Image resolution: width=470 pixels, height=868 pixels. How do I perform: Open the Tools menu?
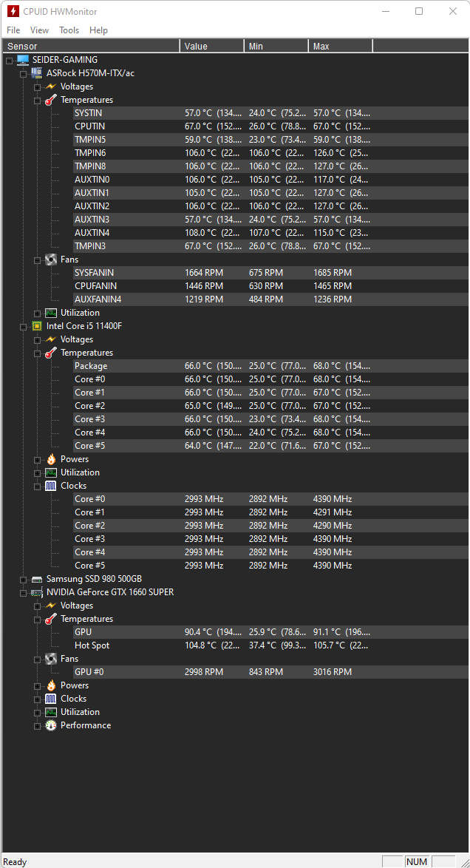(x=69, y=30)
